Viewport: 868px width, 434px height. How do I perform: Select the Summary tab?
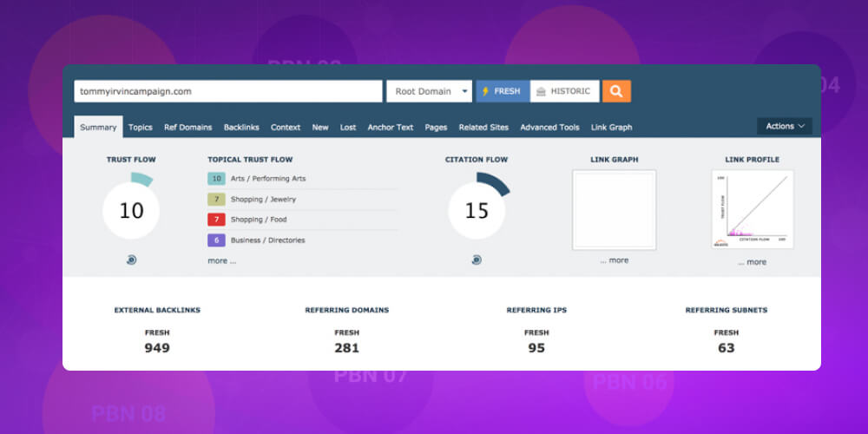pyautogui.click(x=98, y=128)
